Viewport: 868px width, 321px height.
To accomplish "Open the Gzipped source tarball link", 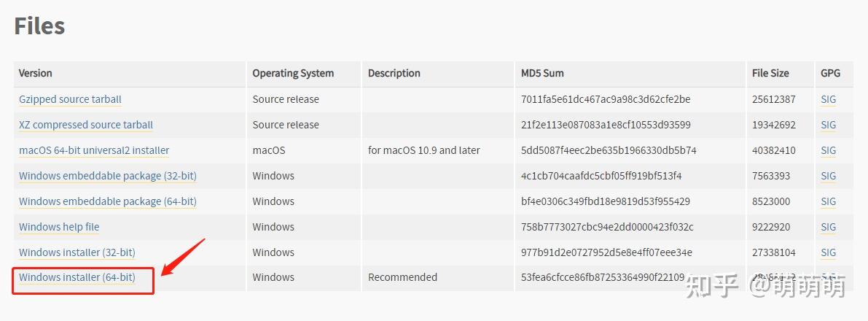I will [x=70, y=99].
